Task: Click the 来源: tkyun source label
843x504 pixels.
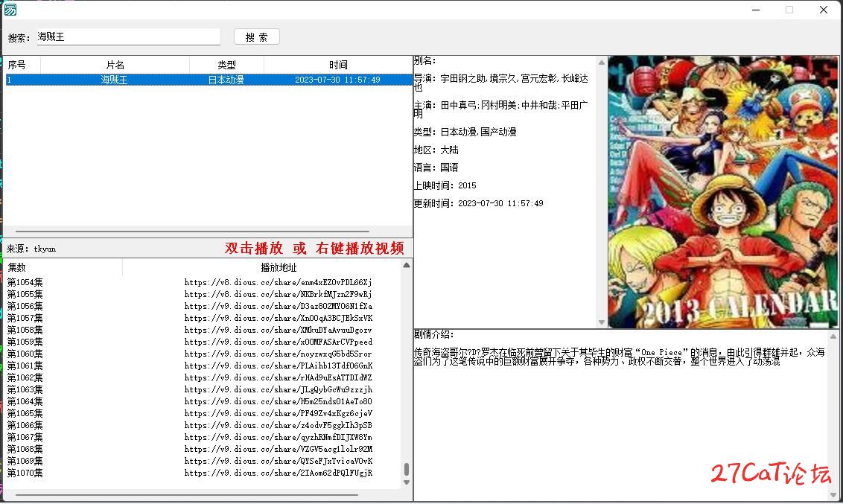Action: point(31,249)
